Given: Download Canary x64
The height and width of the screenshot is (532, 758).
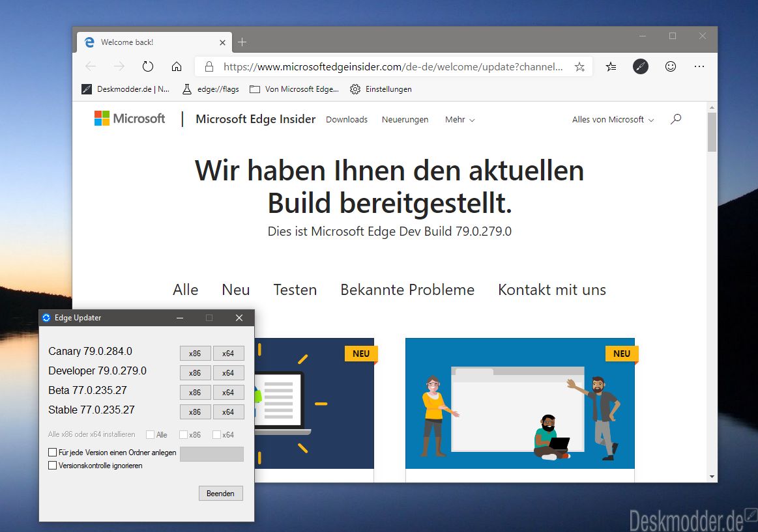Looking at the screenshot, I should pyautogui.click(x=228, y=354).
